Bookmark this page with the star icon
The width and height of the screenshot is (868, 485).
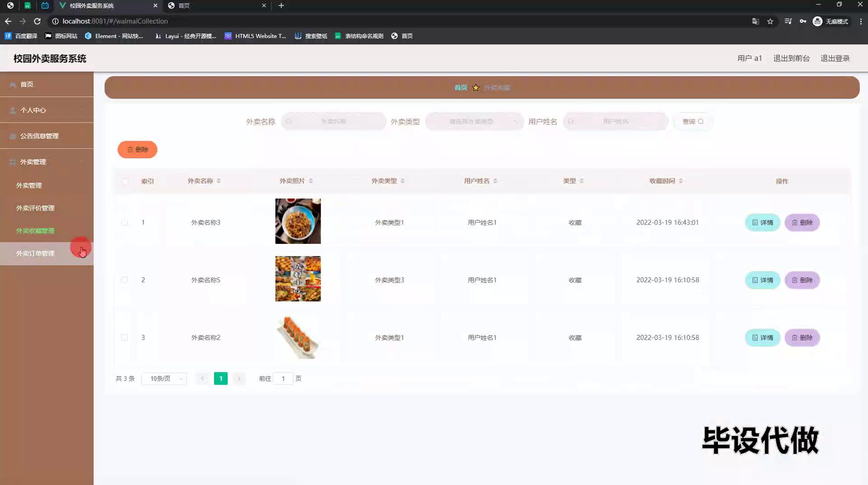tap(770, 21)
